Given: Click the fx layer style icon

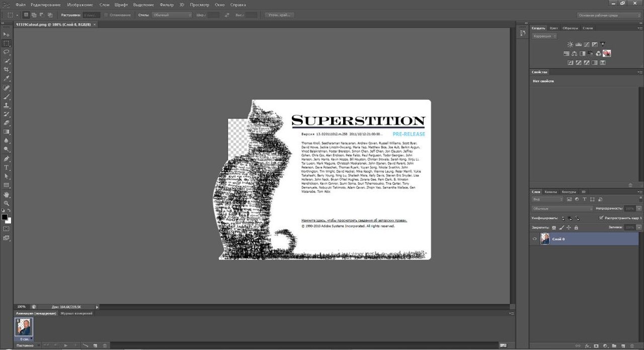Looking at the screenshot, I should pos(587,346).
